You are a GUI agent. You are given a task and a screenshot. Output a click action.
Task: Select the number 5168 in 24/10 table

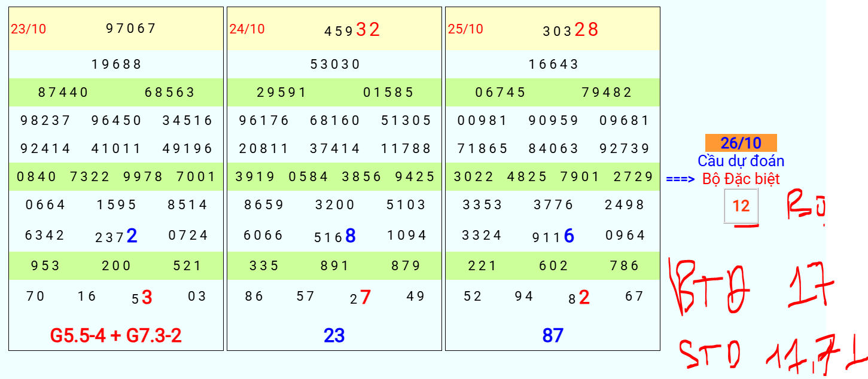(x=336, y=236)
